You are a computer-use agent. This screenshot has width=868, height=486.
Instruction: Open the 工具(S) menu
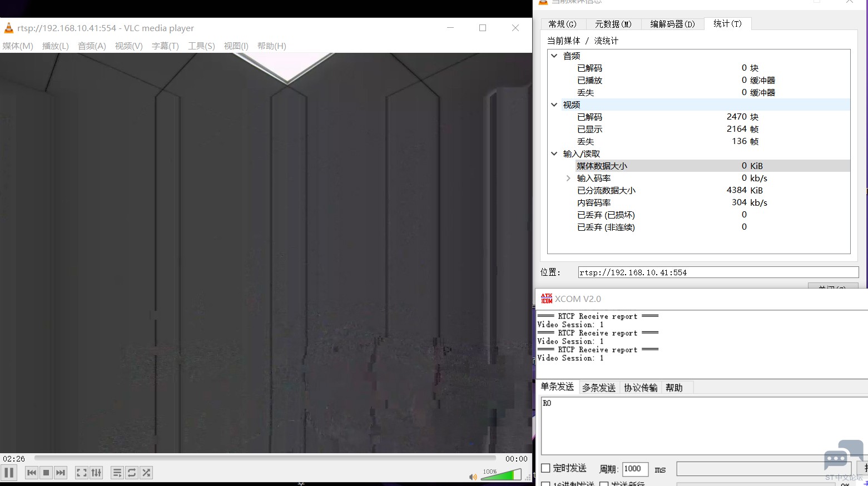[201, 46]
